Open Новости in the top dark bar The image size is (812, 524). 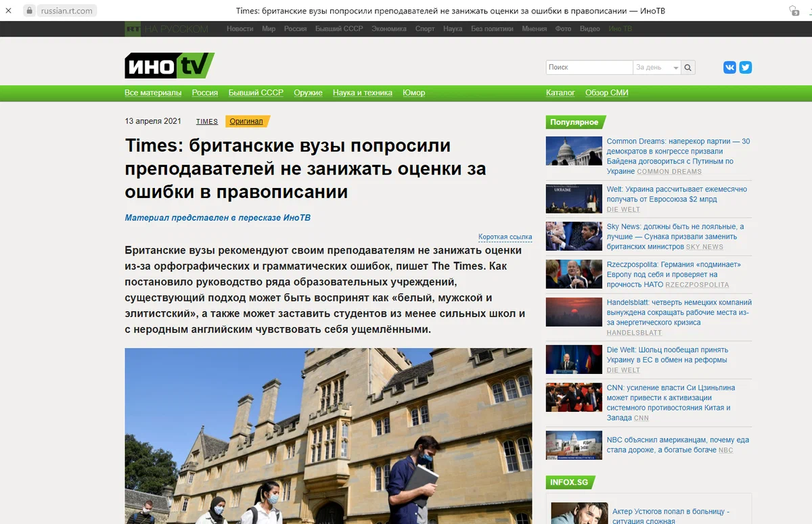pos(240,29)
